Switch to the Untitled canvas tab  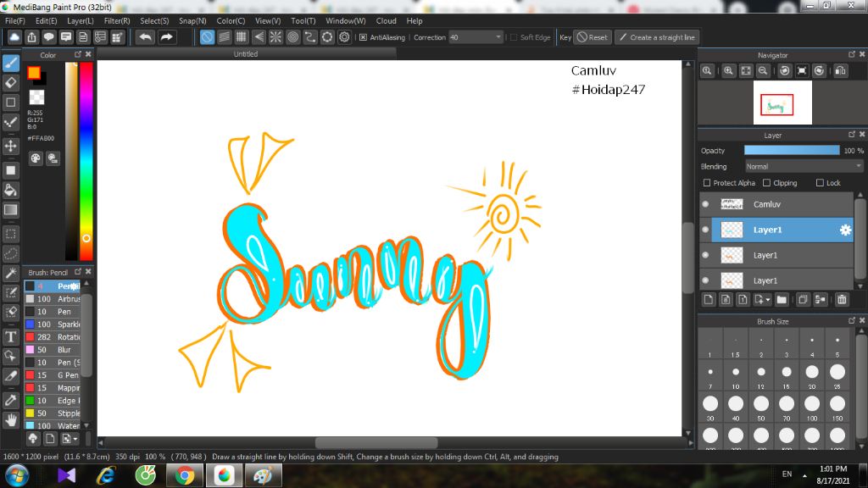point(246,53)
